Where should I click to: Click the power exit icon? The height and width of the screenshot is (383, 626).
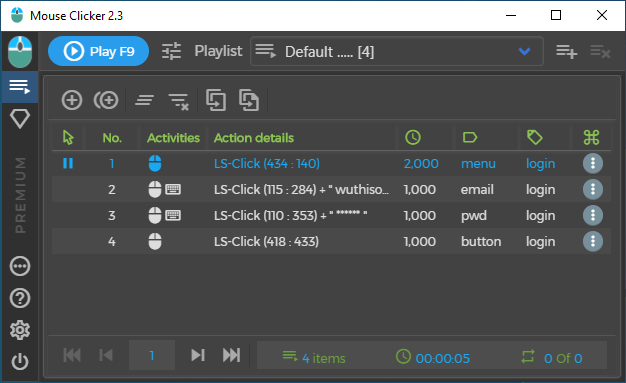coord(20,362)
